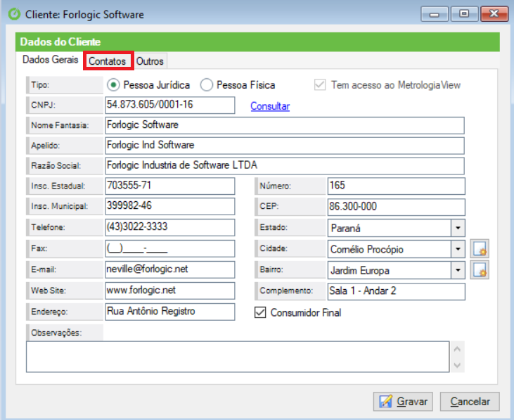Click the Cancelar button
Screen dimensions: 514x420
click(x=470, y=401)
